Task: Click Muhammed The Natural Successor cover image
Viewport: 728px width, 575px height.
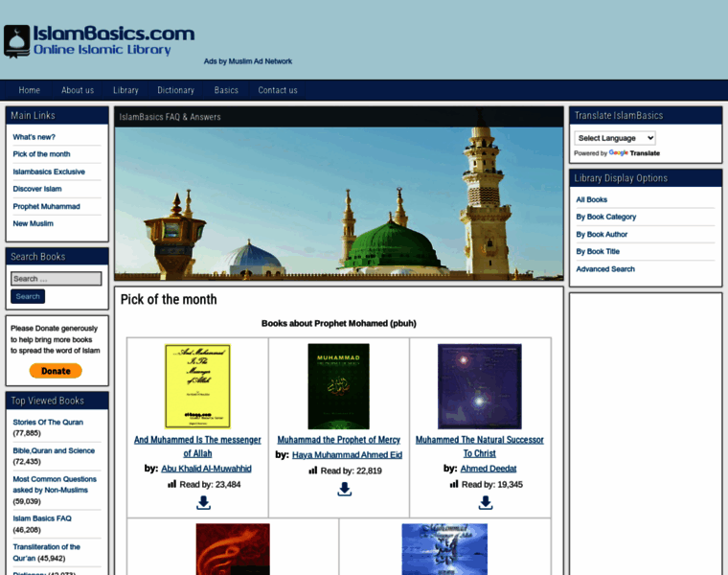Action: click(x=479, y=386)
